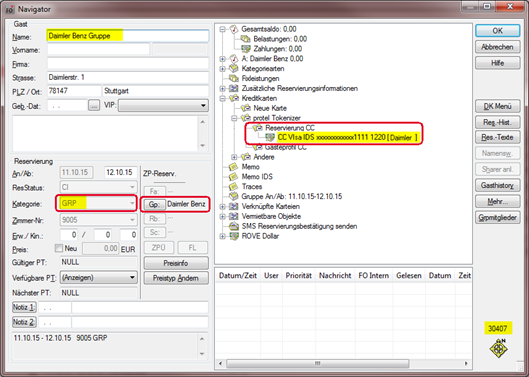The height and width of the screenshot is (377, 529).
Task: Click the Memo IDS note icon
Action: tap(233, 177)
